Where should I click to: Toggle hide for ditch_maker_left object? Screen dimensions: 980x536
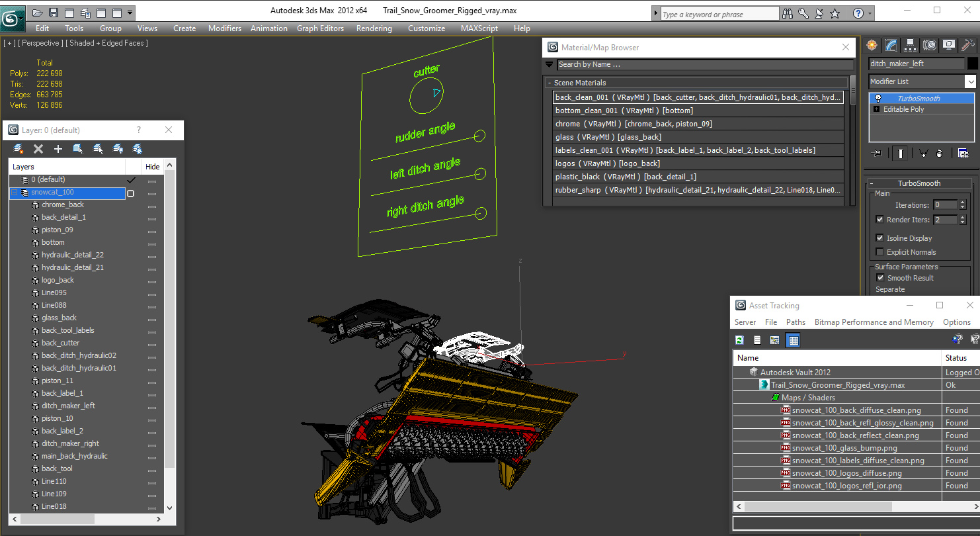(152, 407)
